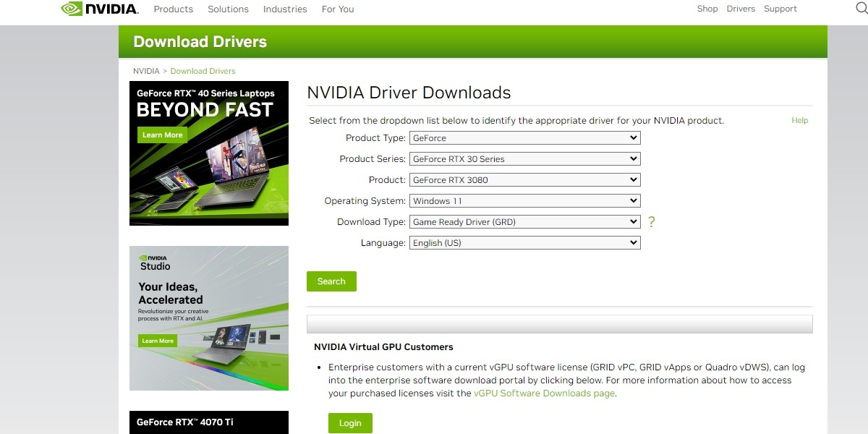Click the NVIDIA logo
This screenshot has width=868, height=434.
point(98,9)
